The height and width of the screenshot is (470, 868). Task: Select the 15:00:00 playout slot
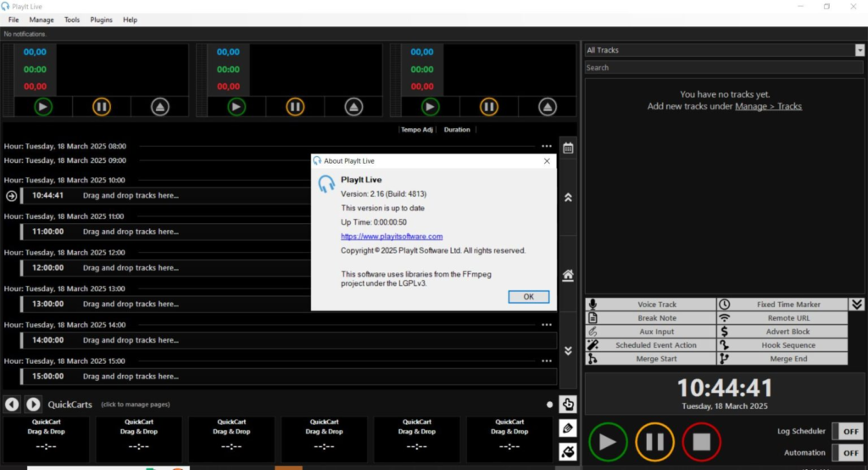(288, 377)
